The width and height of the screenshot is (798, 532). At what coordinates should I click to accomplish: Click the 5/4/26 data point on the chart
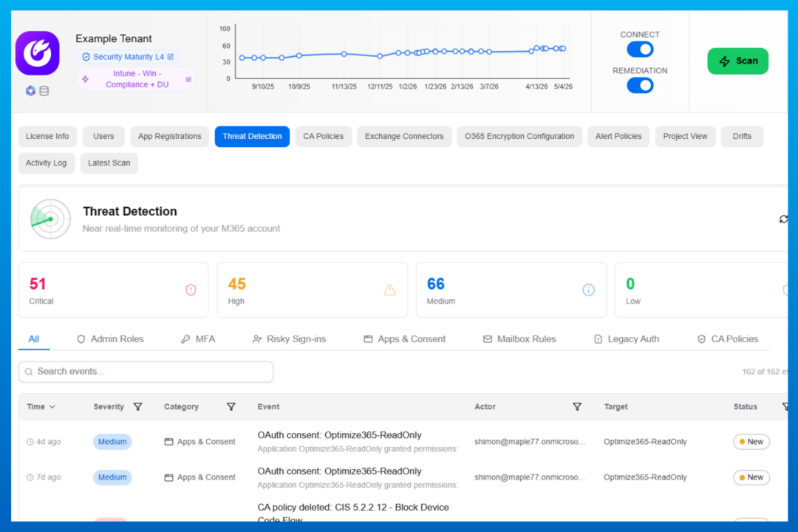pos(563,49)
